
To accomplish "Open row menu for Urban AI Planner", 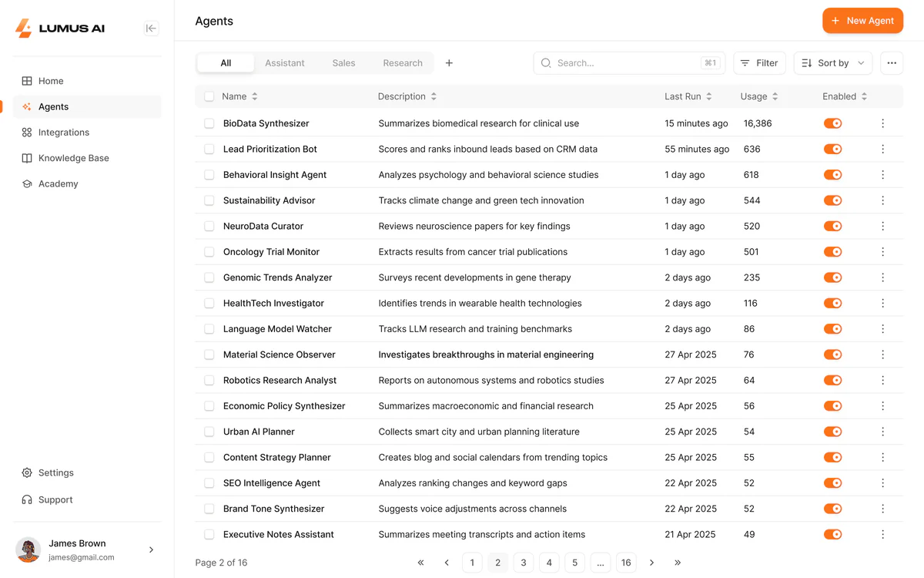I will (x=882, y=432).
